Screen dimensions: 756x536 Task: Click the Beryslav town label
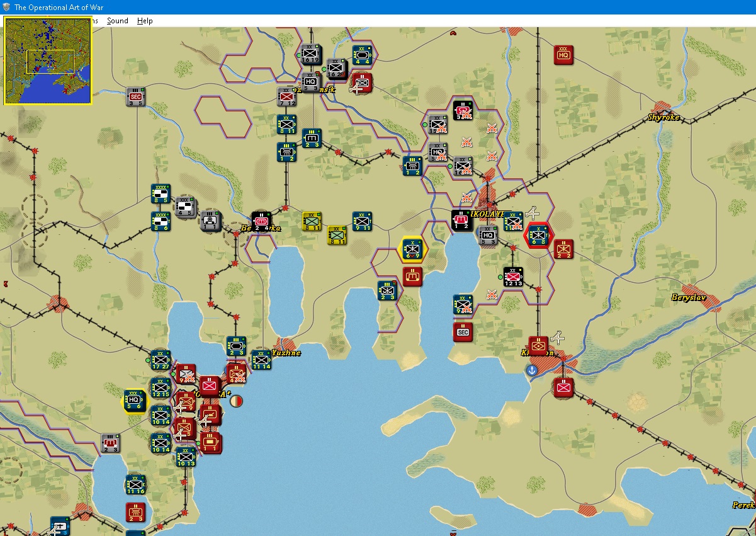point(689,297)
